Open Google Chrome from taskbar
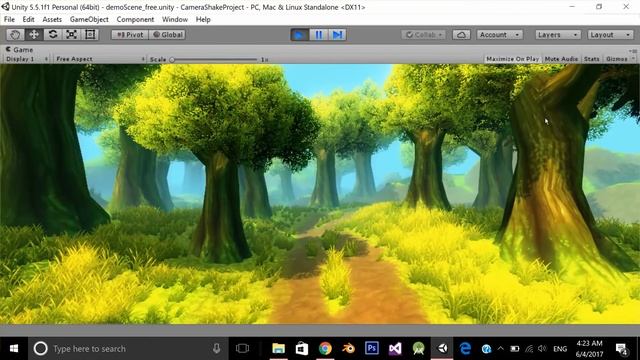The width and height of the screenshot is (640, 360). pyautogui.click(x=325, y=349)
